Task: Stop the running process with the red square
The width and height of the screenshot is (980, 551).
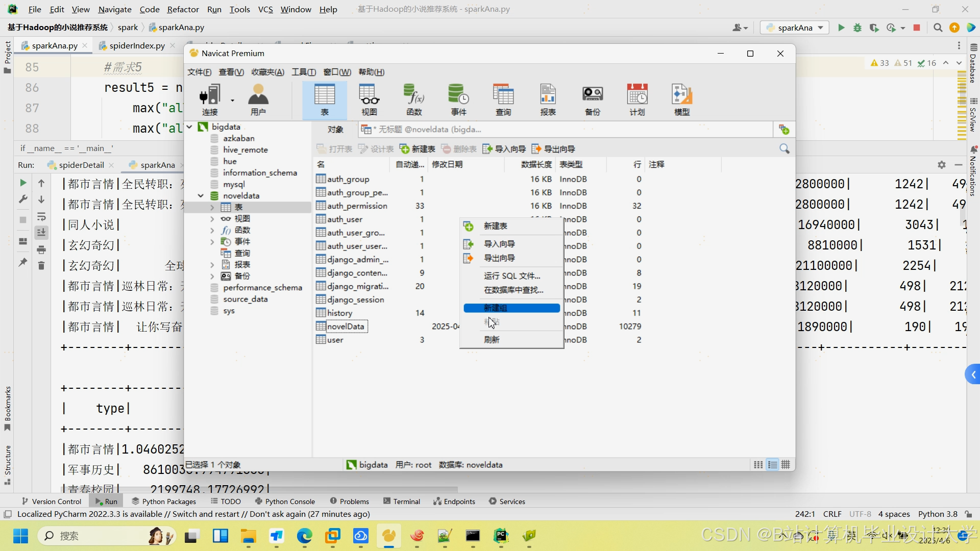Action: point(917,28)
